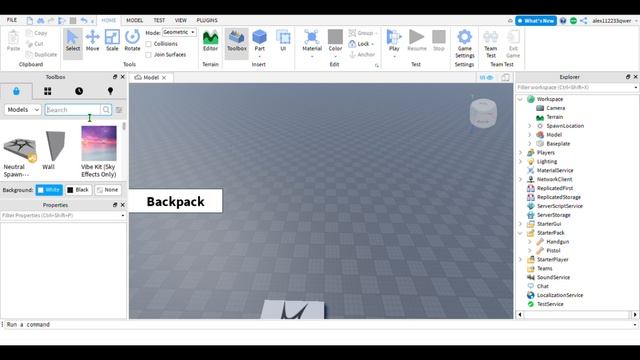Image resolution: width=640 pixels, height=360 pixels.
Task: Open the UI insert tool
Action: (283, 40)
